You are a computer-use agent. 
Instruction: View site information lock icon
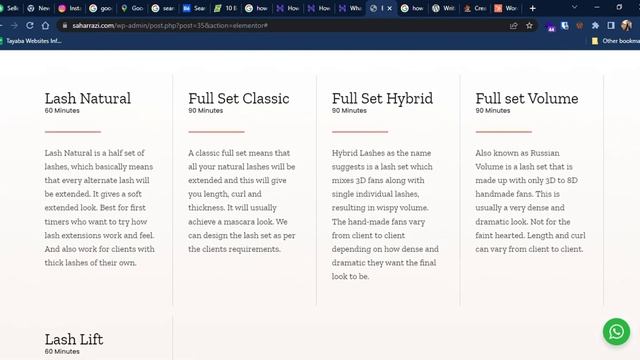64,25
